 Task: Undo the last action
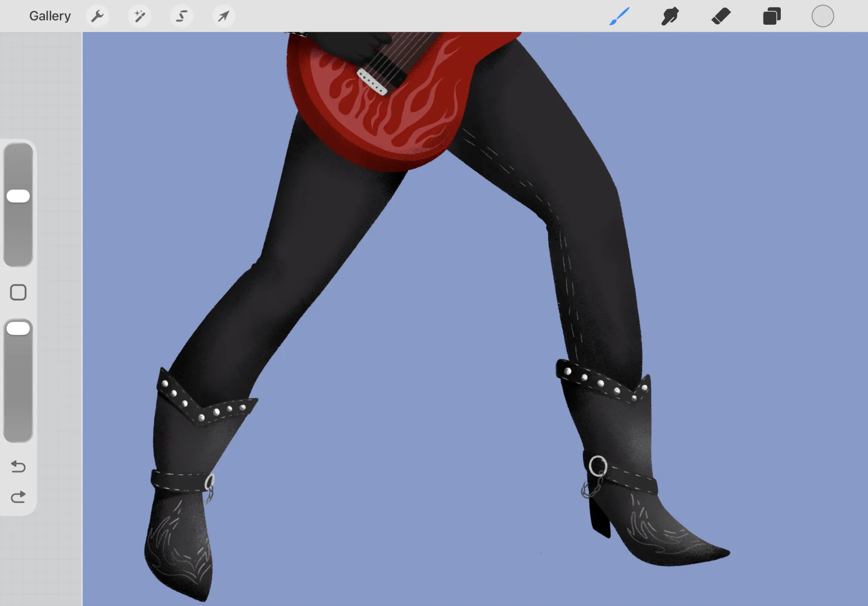click(x=18, y=466)
